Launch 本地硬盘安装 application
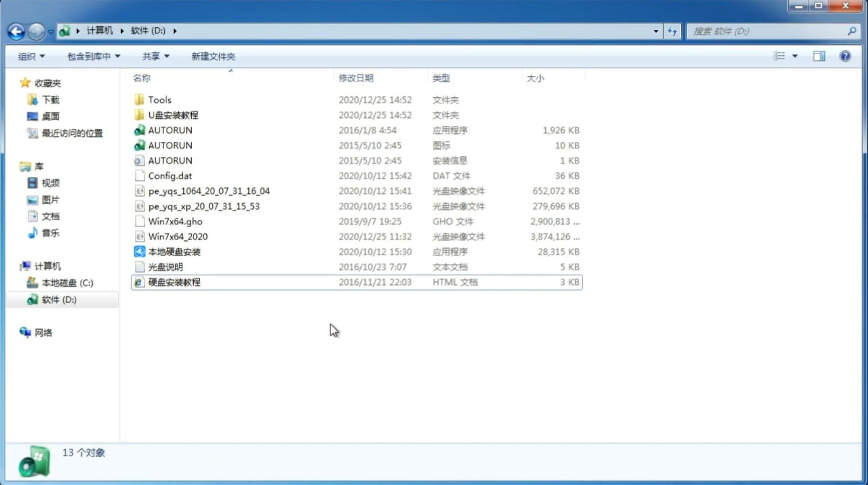This screenshot has height=485, width=868. point(174,251)
